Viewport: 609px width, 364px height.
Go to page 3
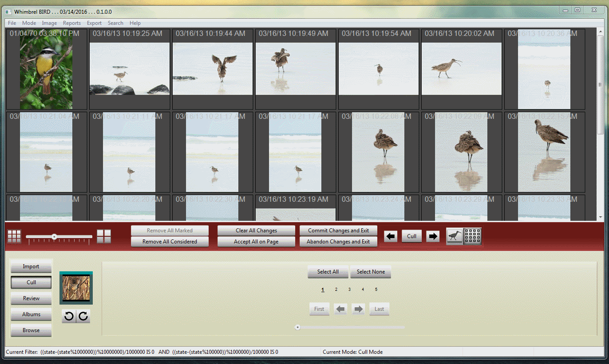click(x=349, y=290)
